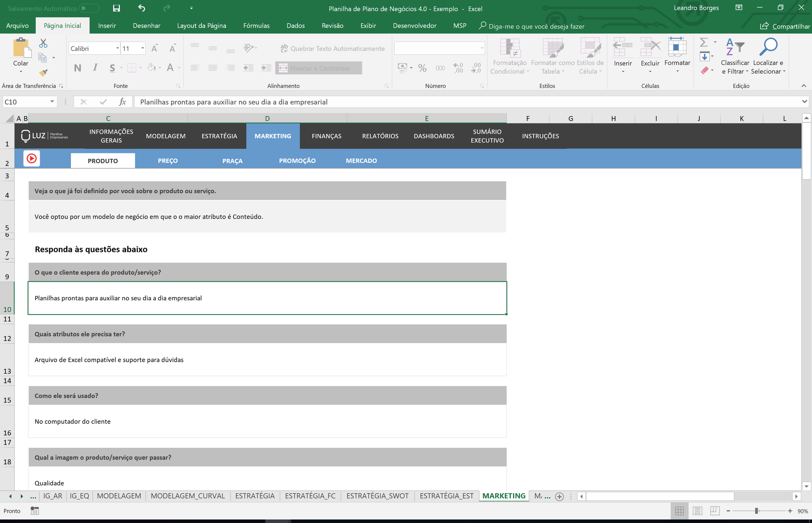The width and height of the screenshot is (812, 523).
Task: Open the Arquivo menu
Action: click(x=17, y=26)
